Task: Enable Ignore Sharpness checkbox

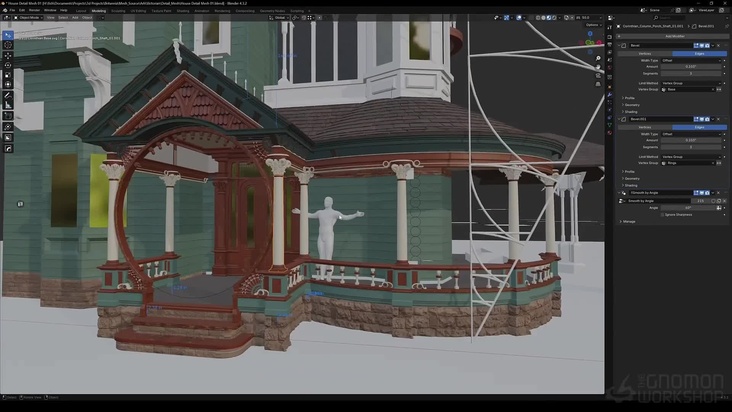Action: pyautogui.click(x=662, y=215)
